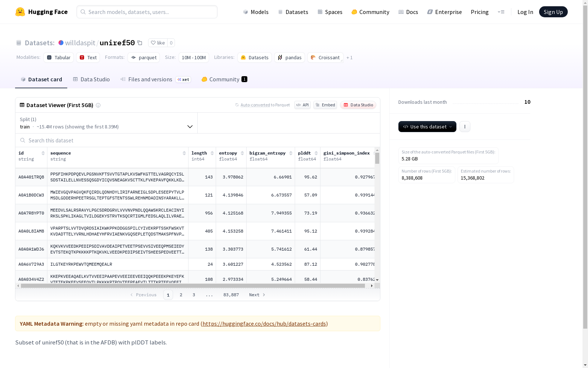Screen dimensions: 588x368
Task: Go to the Community tab
Action: (x=224, y=79)
